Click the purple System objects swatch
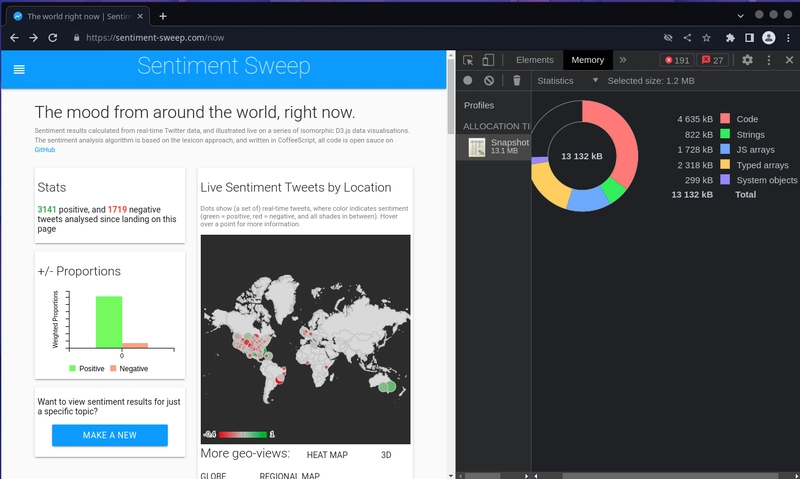 [725, 180]
